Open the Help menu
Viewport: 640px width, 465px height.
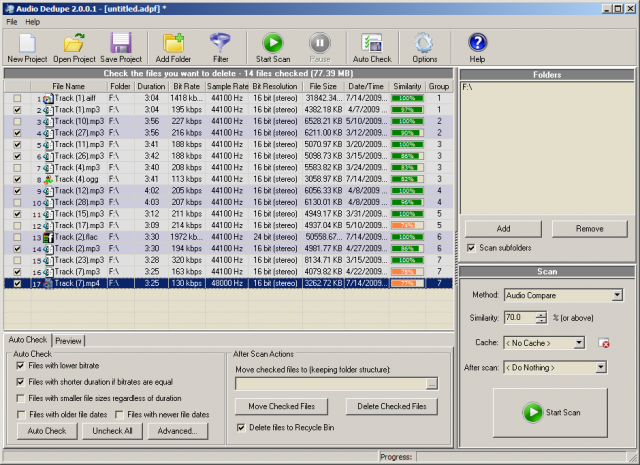click(x=33, y=22)
